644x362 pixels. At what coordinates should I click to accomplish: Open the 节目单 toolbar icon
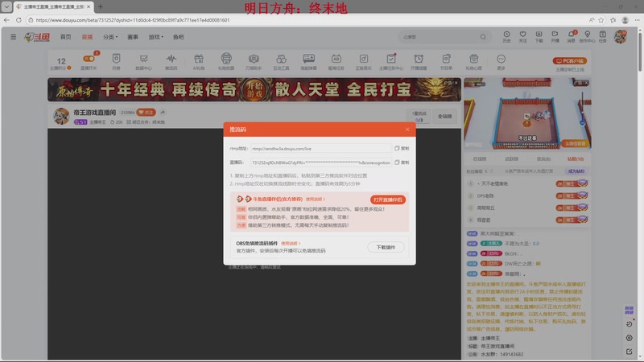click(x=447, y=61)
